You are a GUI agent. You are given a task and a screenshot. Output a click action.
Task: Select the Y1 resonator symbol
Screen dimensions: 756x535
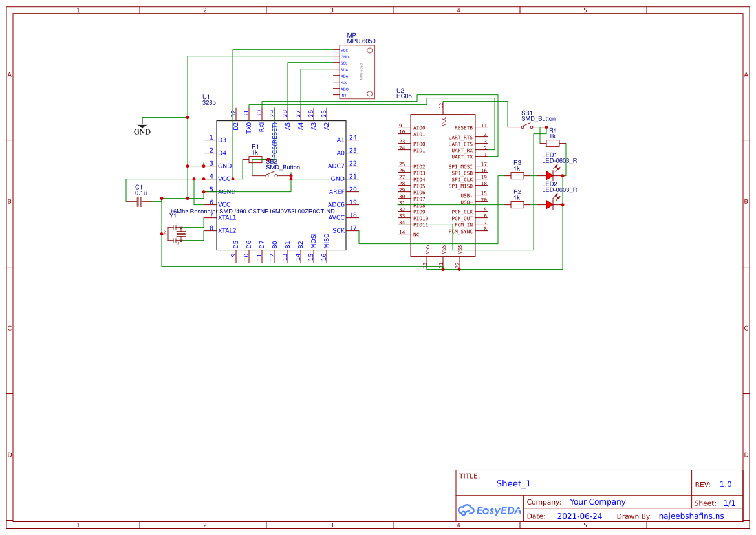[x=180, y=234]
